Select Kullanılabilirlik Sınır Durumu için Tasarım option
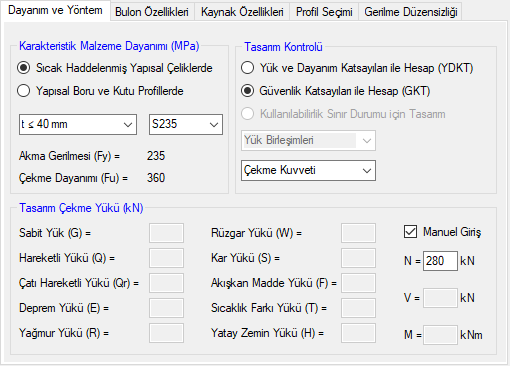This screenshot has height=366, width=510. point(343,114)
